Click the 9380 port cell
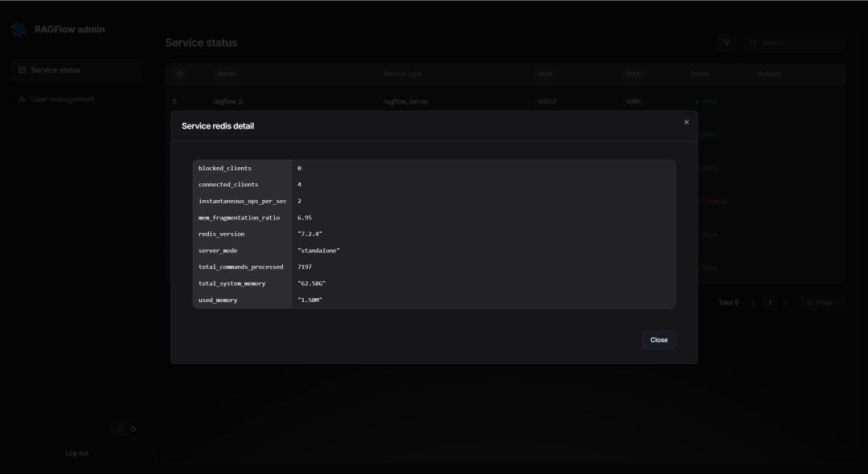Viewport: 868px width, 474px height. (x=633, y=102)
